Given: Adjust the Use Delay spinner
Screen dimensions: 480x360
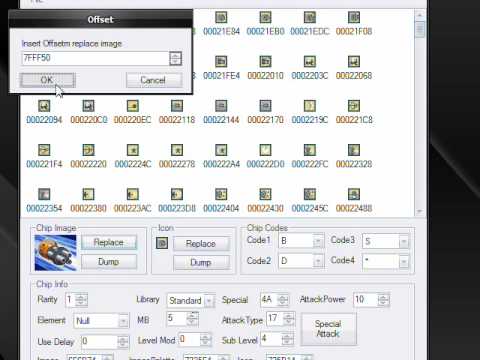Looking at the screenshot, I should click(x=123, y=341).
